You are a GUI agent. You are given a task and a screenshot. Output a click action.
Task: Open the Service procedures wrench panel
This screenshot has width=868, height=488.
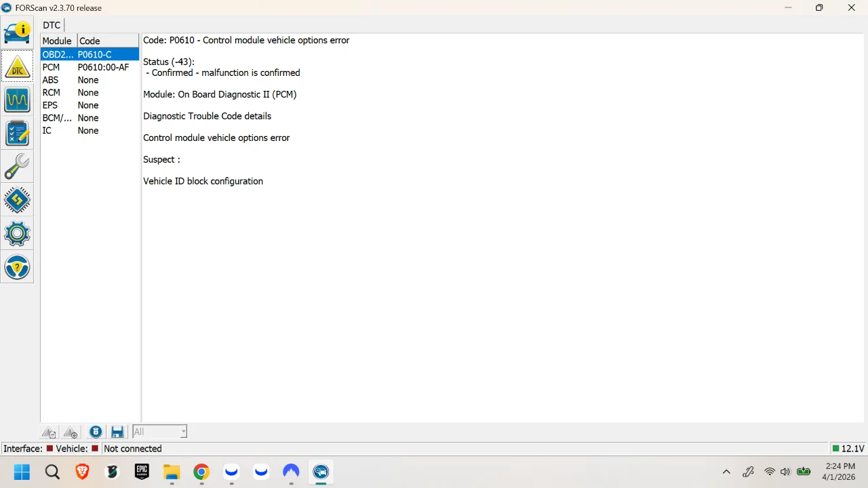(x=17, y=166)
